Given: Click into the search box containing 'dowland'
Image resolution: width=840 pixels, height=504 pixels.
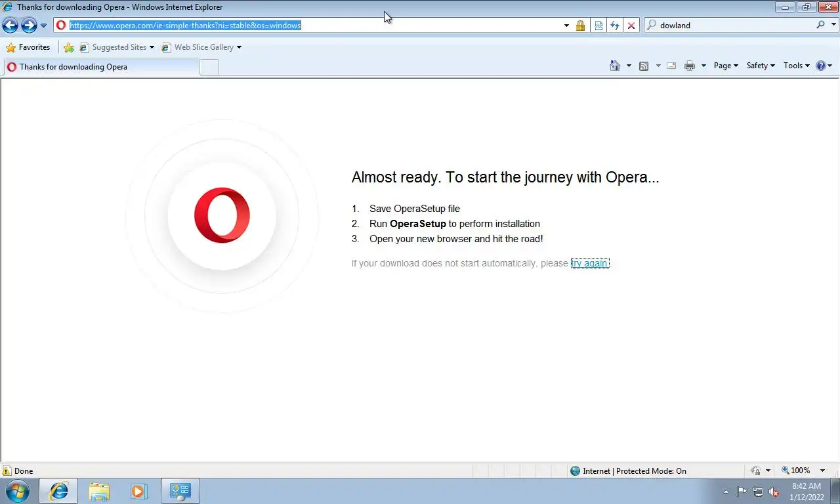Looking at the screenshot, I should [735, 26].
